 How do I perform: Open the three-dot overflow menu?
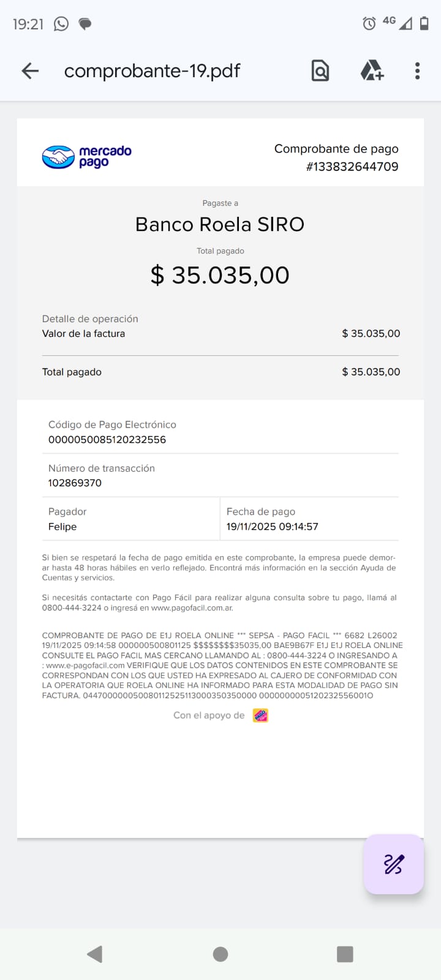point(418,71)
